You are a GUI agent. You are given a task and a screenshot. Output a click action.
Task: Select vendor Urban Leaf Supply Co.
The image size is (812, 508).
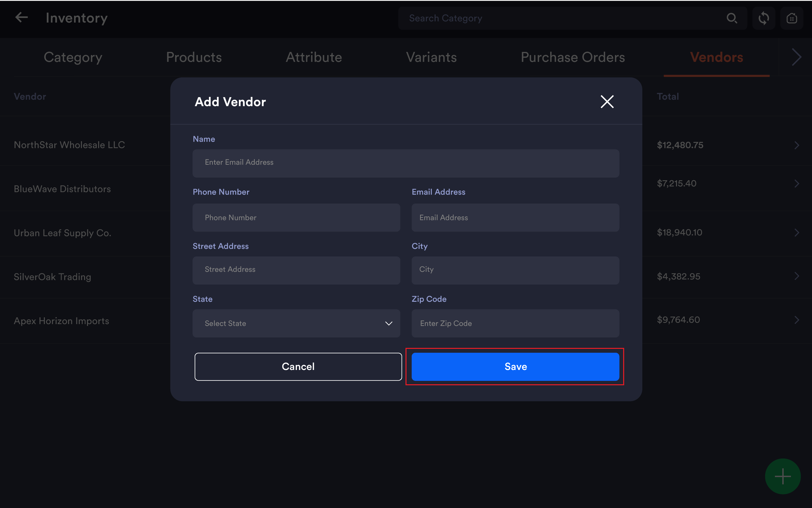click(63, 233)
